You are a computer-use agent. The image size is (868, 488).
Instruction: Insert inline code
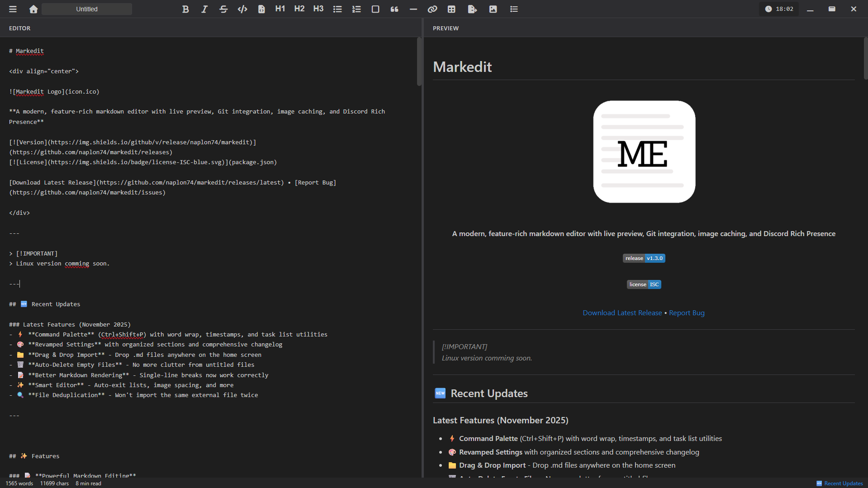(242, 9)
